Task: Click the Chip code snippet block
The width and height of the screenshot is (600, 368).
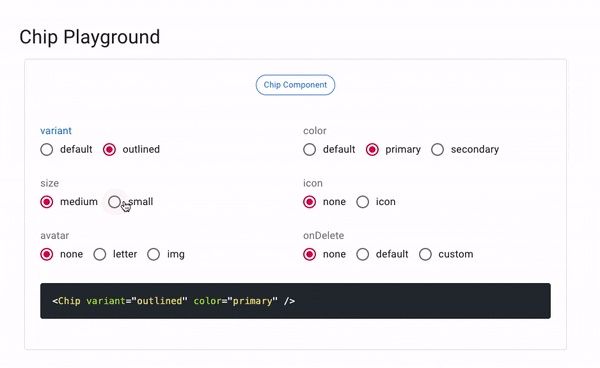Action: [295, 301]
